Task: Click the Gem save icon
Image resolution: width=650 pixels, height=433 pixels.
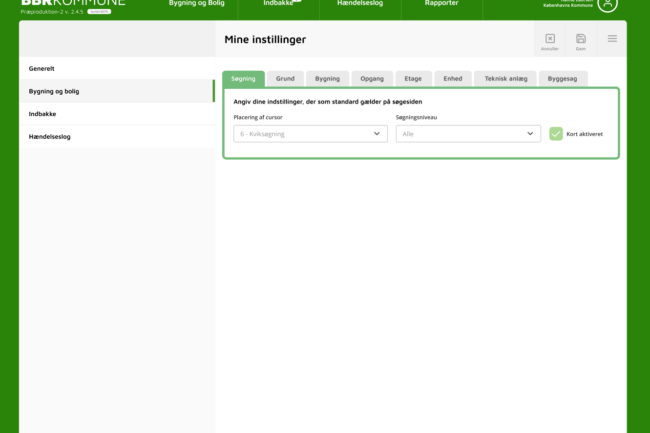Action: click(581, 39)
